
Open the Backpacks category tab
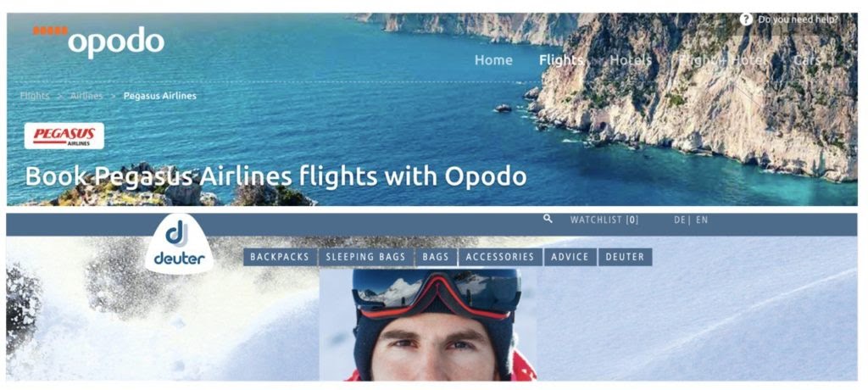coord(281,257)
